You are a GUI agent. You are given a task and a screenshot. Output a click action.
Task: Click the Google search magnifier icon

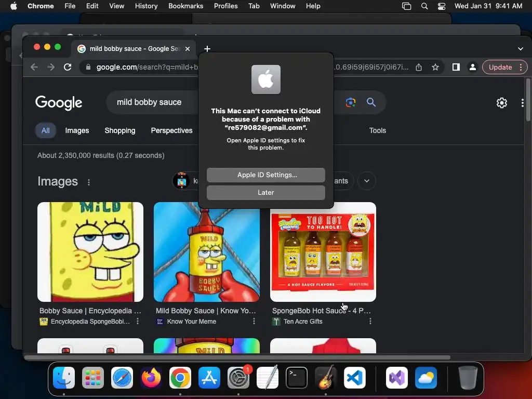pos(371,102)
